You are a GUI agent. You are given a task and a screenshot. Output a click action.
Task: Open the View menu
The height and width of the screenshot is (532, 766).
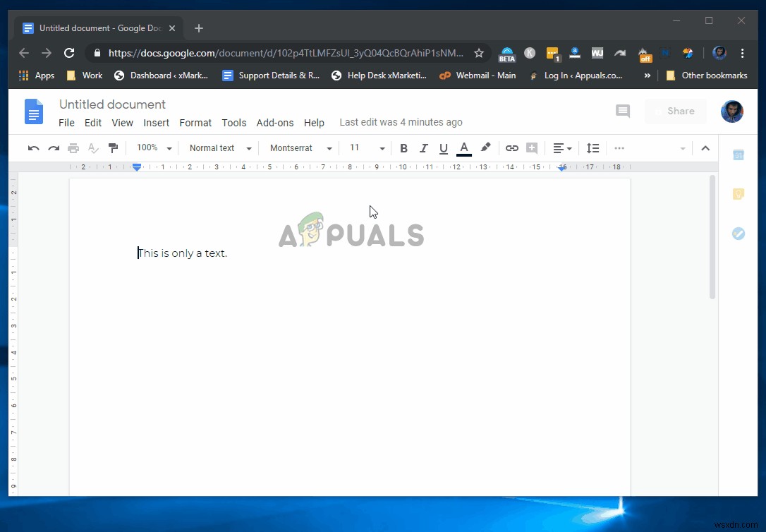[122, 123]
